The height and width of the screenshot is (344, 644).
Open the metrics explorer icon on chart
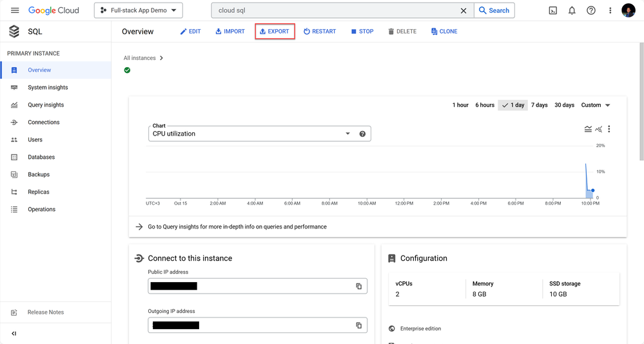point(598,129)
